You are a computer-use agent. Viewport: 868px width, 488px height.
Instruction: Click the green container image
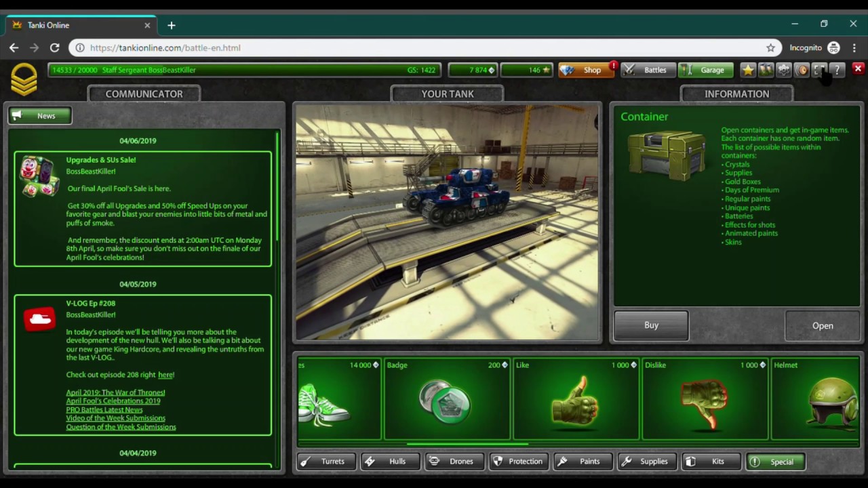tap(666, 155)
